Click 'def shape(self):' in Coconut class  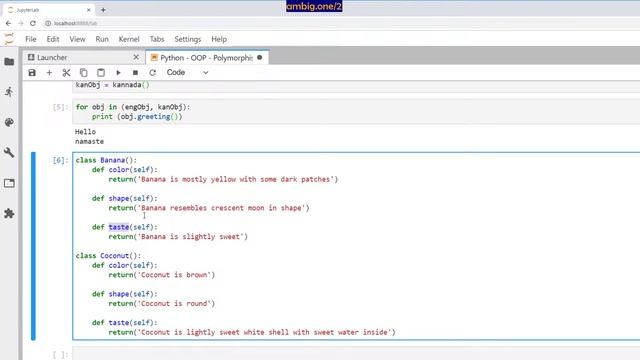(x=124, y=294)
